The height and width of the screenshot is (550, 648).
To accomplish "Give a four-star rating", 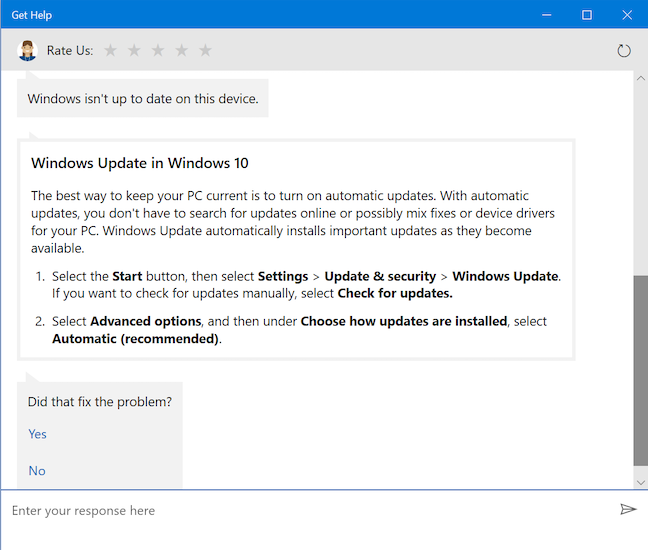I will click(x=181, y=50).
